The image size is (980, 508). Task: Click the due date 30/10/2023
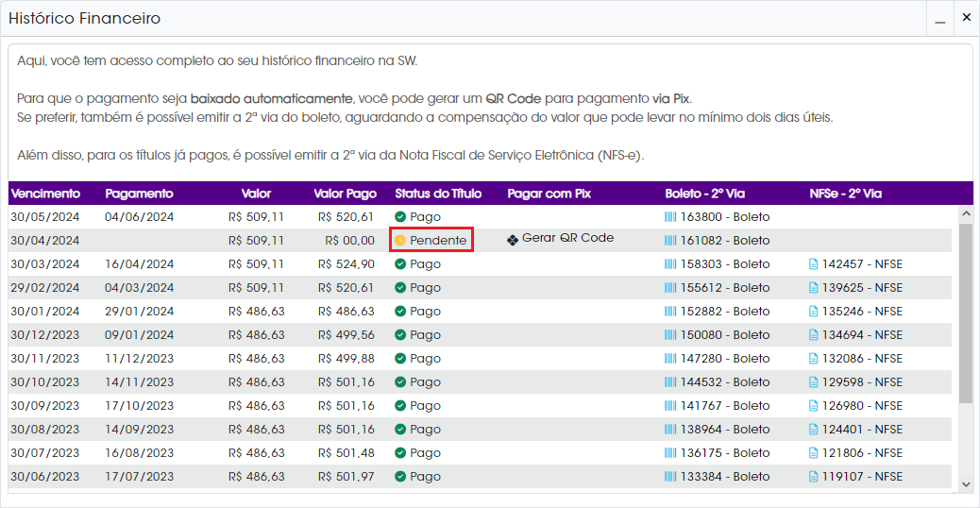[x=45, y=382]
